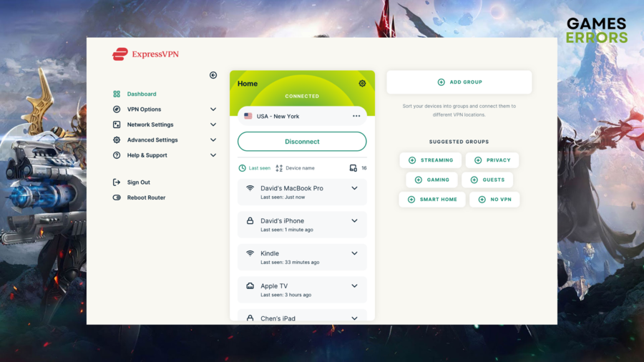The height and width of the screenshot is (362, 644).
Task: Sort devices by Last seen
Action: click(255, 168)
